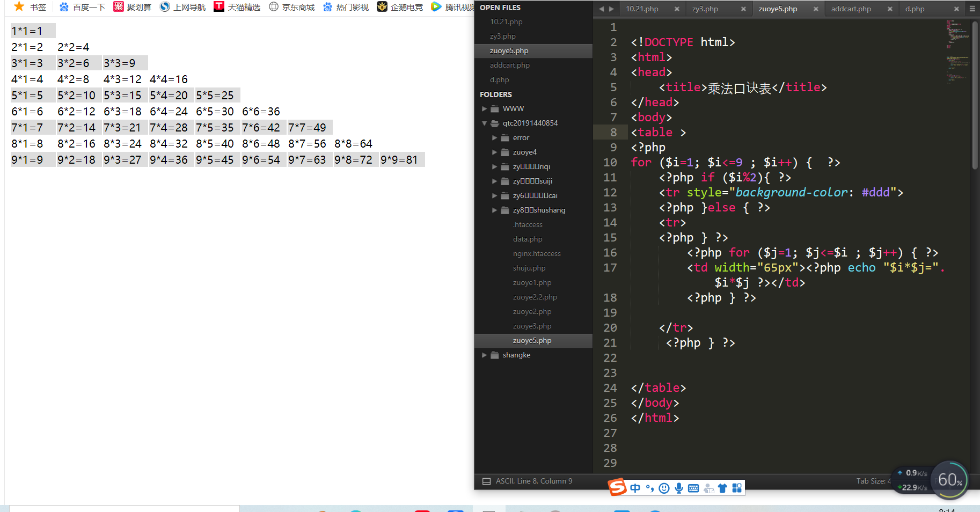Open the tab overflow menu icon
Image resolution: width=980 pixels, height=512 pixels.
point(974,9)
